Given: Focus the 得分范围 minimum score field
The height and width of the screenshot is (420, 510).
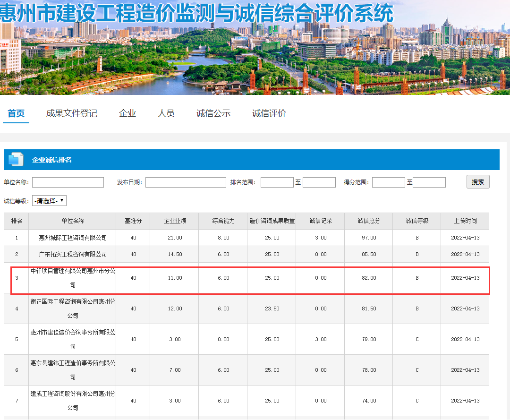Looking at the screenshot, I should 389,182.
